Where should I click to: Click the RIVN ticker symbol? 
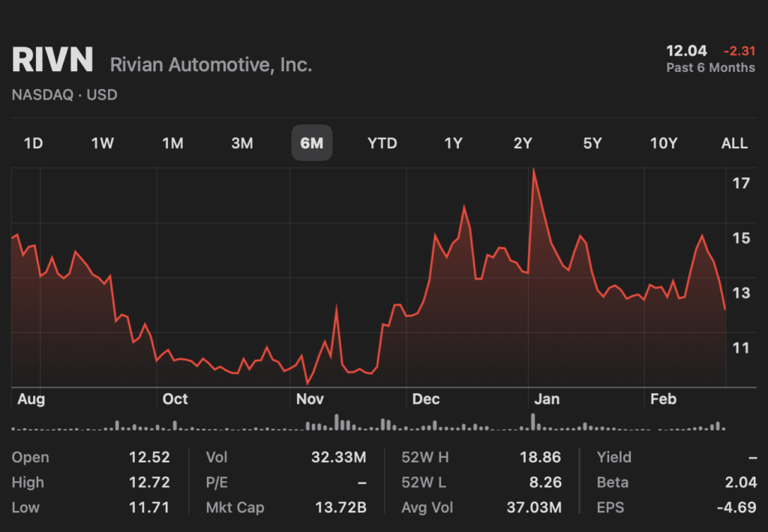coord(52,60)
